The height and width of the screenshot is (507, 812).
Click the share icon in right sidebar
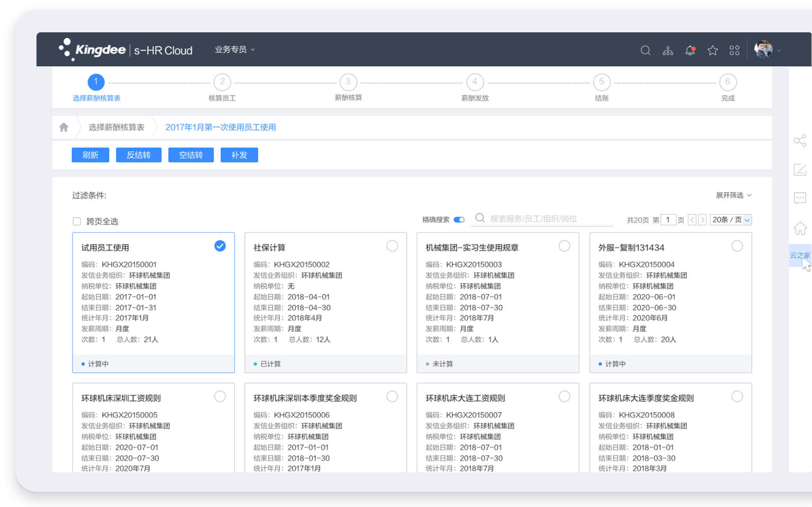click(800, 141)
